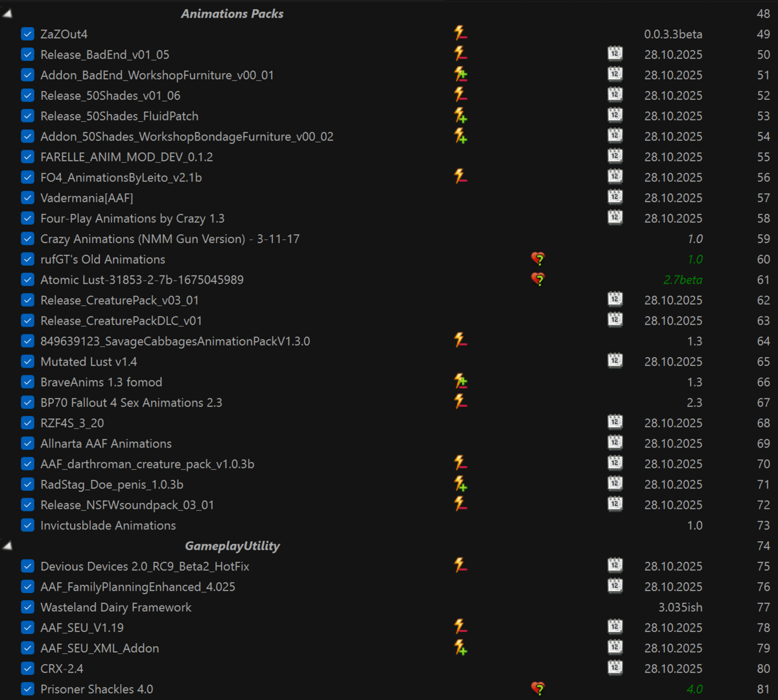Click the conflict icon on SavageCabbagesAnimationPackV1.3.0
This screenshot has height=700, width=778.
coord(460,340)
